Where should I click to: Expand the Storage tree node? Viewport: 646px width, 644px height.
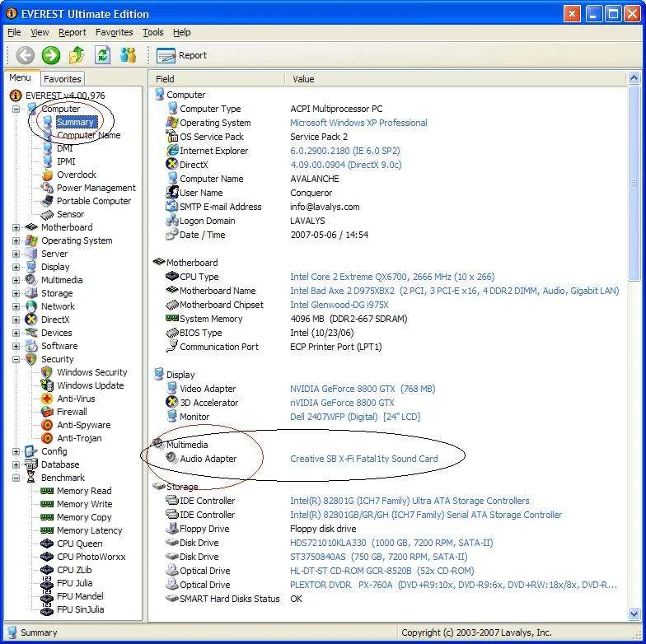(16, 293)
